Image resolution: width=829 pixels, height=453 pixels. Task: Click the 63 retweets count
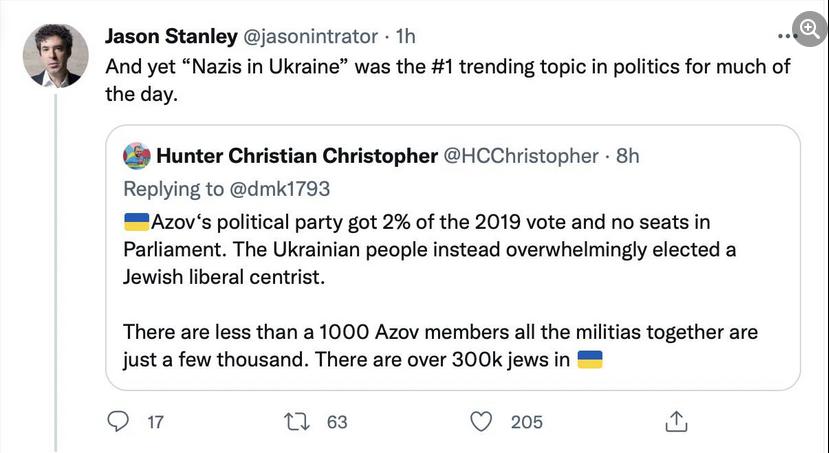[x=337, y=422]
